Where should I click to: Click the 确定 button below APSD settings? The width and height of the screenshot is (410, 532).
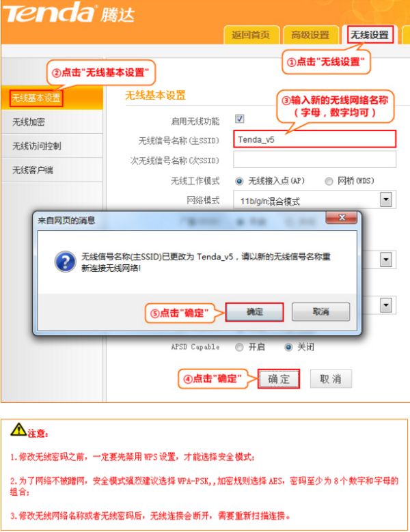pos(279,378)
